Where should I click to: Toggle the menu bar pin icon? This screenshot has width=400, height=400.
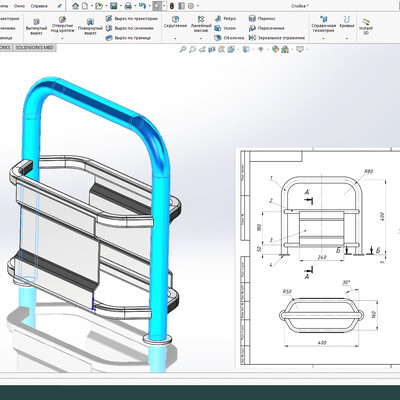(x=59, y=6)
